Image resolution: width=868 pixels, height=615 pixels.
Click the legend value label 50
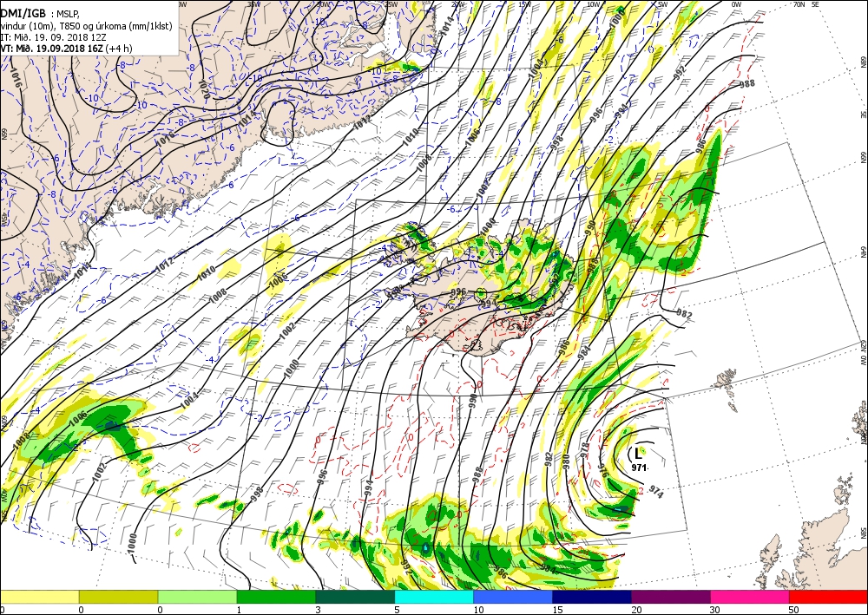(793, 610)
